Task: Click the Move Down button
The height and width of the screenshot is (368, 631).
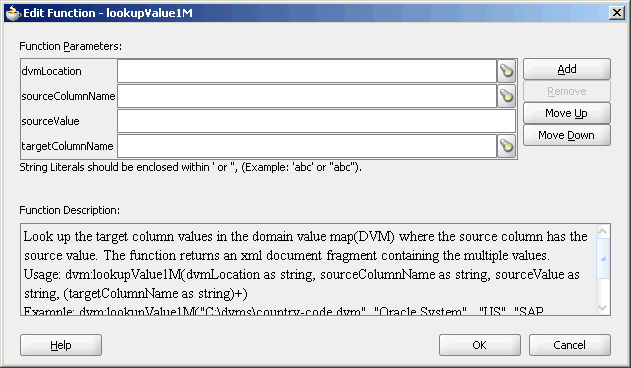Action: pyautogui.click(x=567, y=135)
